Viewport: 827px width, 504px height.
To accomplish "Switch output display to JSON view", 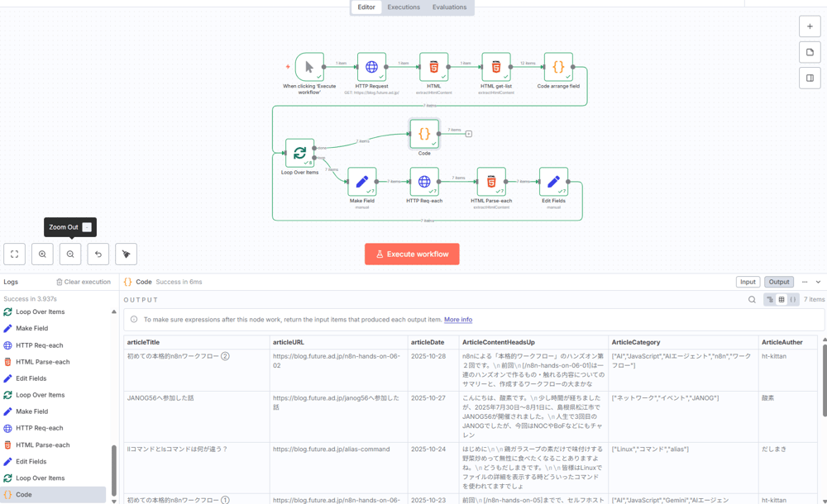I will pos(793,300).
